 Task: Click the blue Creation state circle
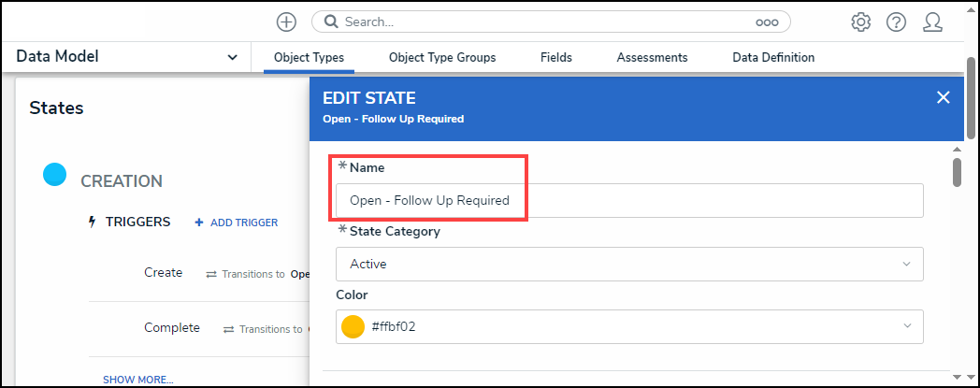(55, 174)
